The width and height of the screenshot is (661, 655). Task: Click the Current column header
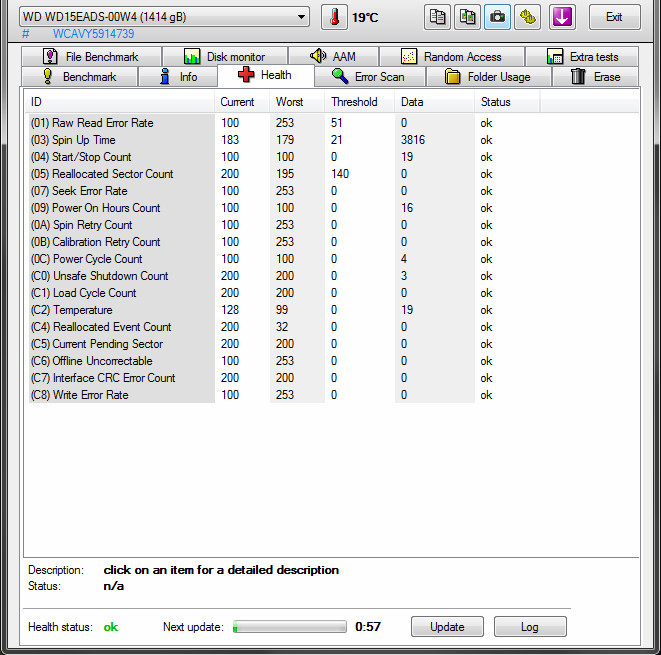242,102
